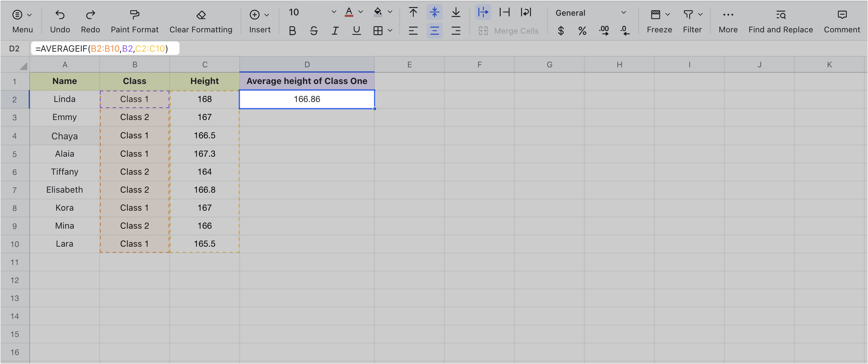Toggle italic formatting
The width and height of the screenshot is (868, 364).
pyautogui.click(x=335, y=31)
